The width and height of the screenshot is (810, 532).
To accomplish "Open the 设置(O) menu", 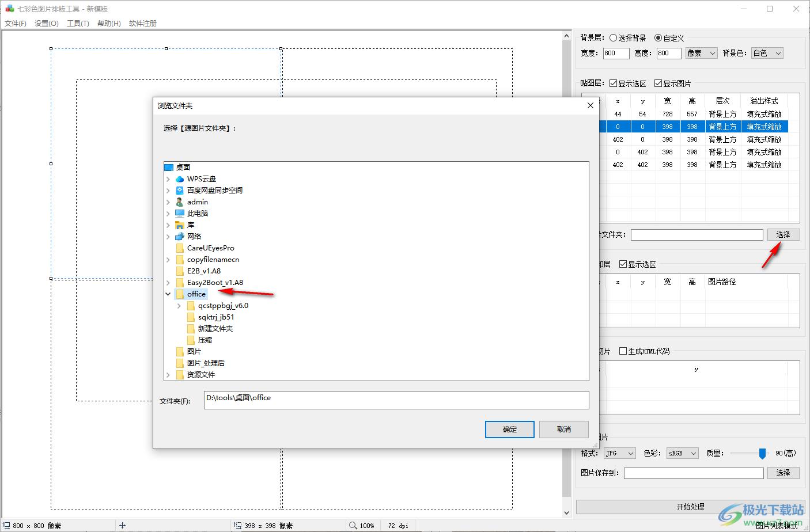I will pos(47,24).
